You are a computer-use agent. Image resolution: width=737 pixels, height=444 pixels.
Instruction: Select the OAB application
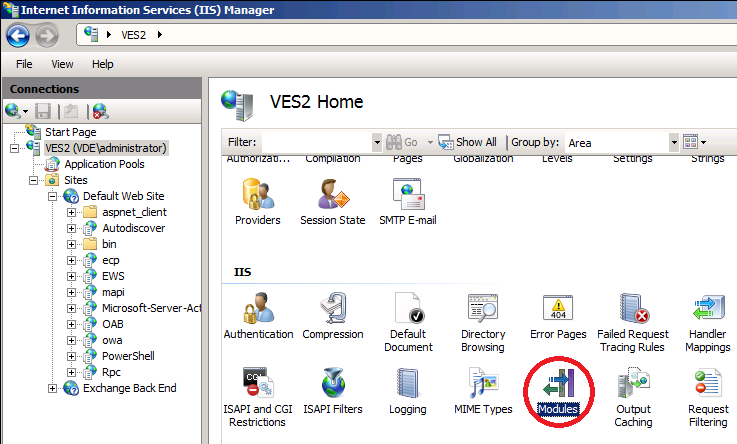click(x=113, y=324)
